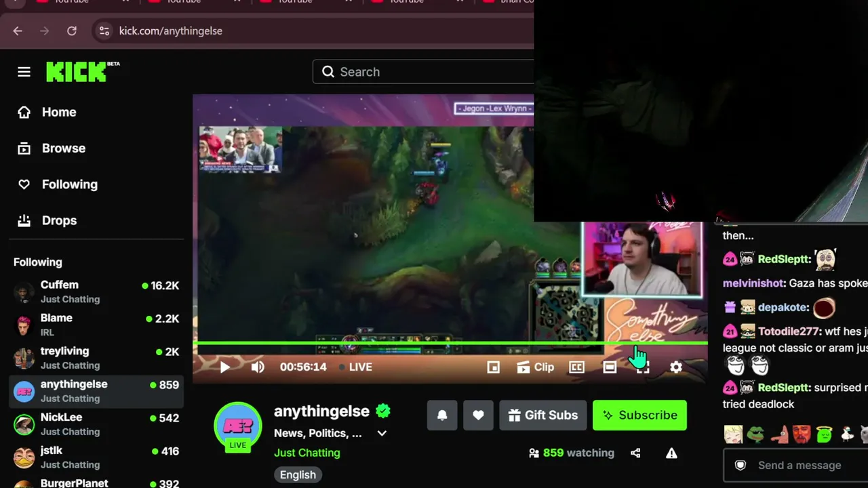868x488 pixels.
Task: Report the stream with the warning triangle icon
Action: click(x=671, y=453)
